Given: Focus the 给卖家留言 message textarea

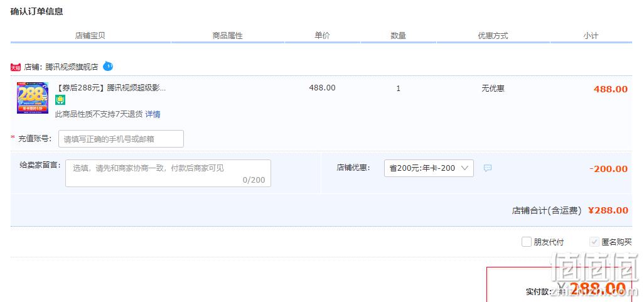Looking at the screenshot, I should 168,173.
